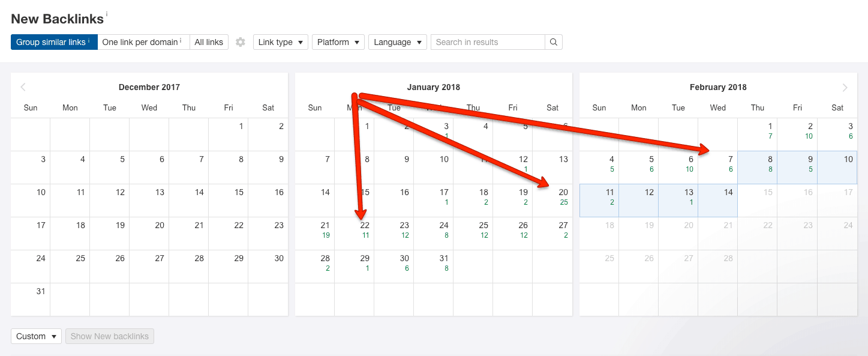Image resolution: width=868 pixels, height=356 pixels.
Task: Select One link per domain mode
Action: tap(143, 42)
